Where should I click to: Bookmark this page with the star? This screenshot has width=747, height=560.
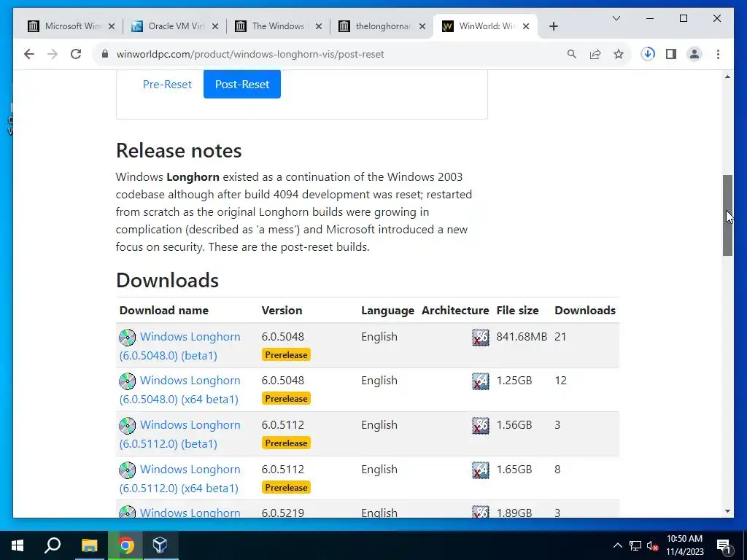[619, 54]
